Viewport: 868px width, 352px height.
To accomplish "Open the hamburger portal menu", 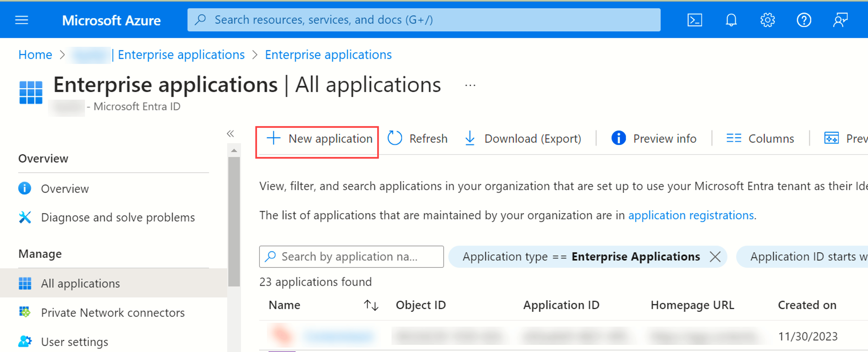I will coord(22,20).
